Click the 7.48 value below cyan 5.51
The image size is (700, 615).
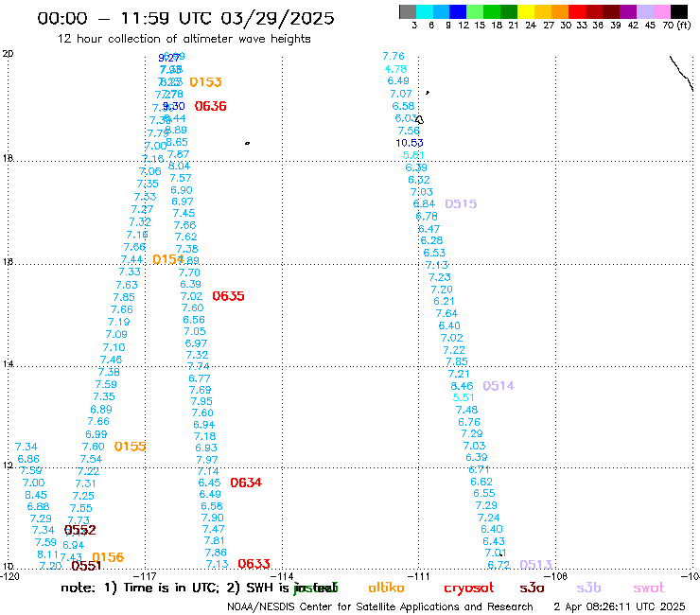click(466, 410)
